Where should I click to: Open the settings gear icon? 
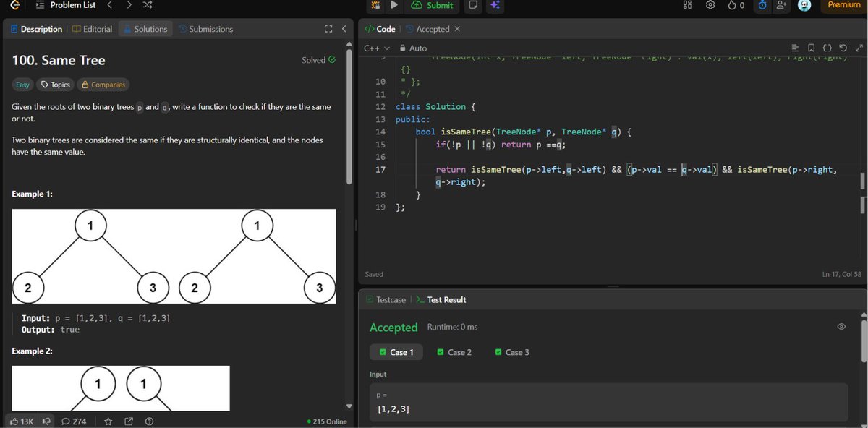[x=710, y=5]
